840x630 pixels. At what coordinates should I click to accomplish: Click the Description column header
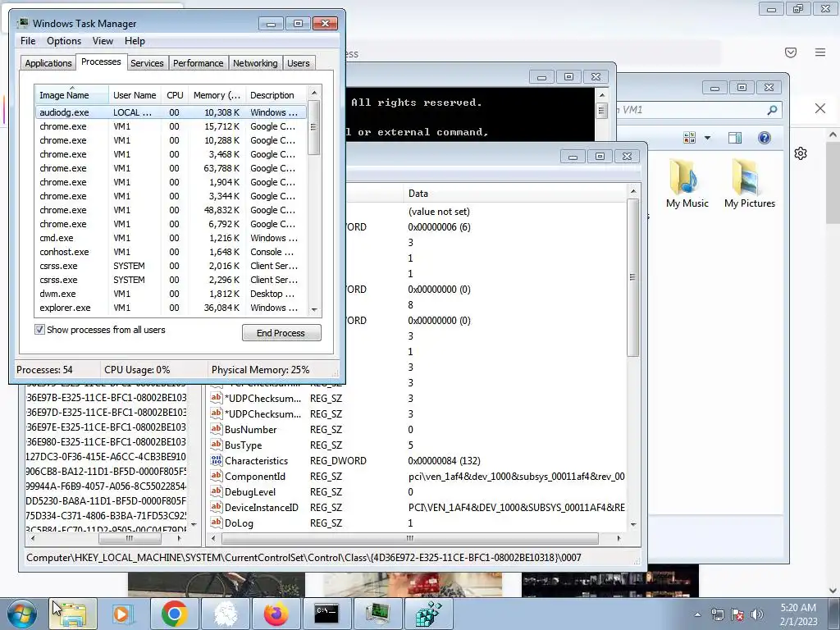tap(276, 95)
